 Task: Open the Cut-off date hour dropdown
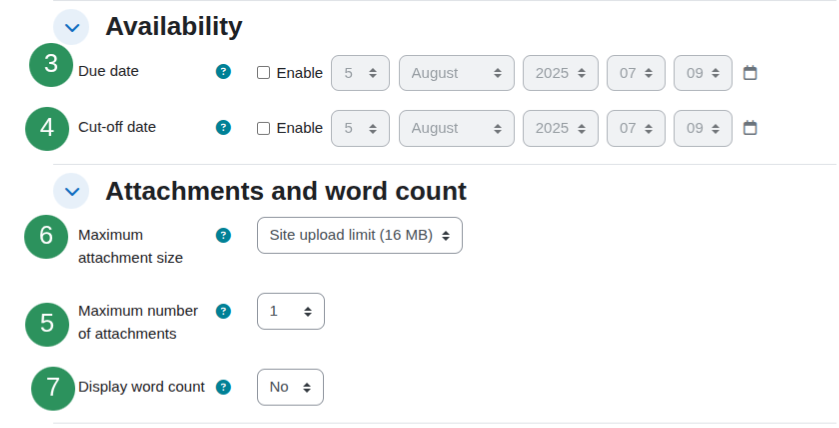pyautogui.click(x=636, y=128)
